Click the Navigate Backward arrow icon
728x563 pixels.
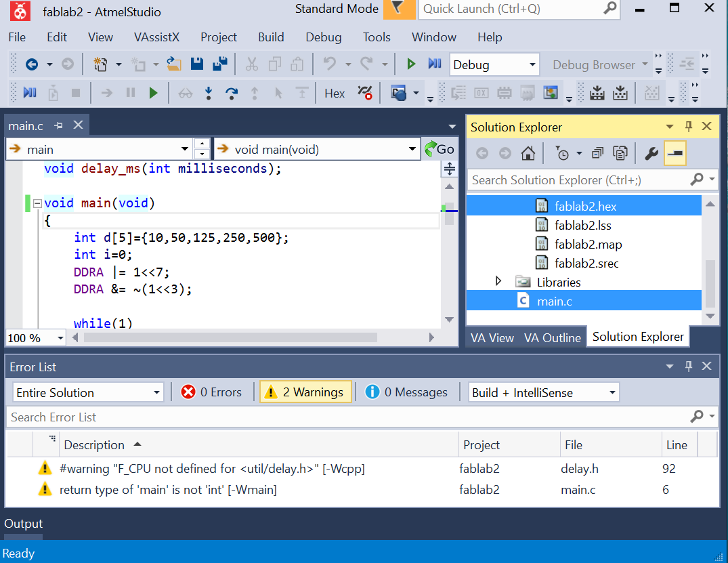click(x=32, y=64)
